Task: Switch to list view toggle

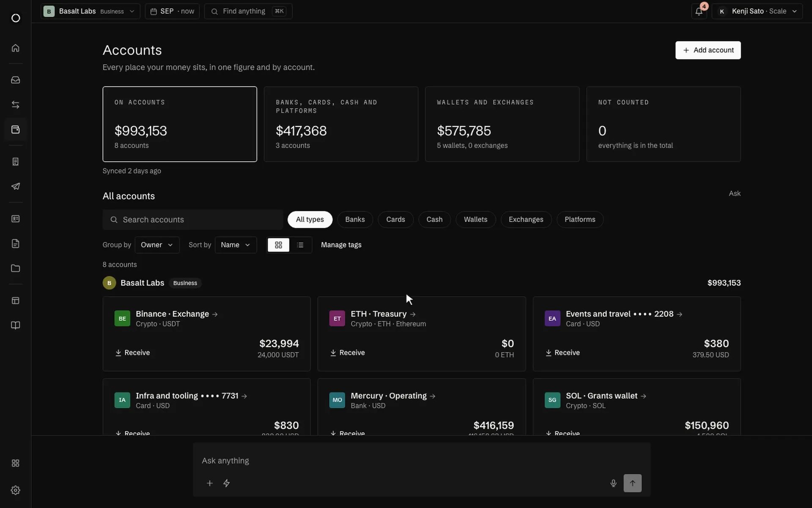Action: pos(300,245)
